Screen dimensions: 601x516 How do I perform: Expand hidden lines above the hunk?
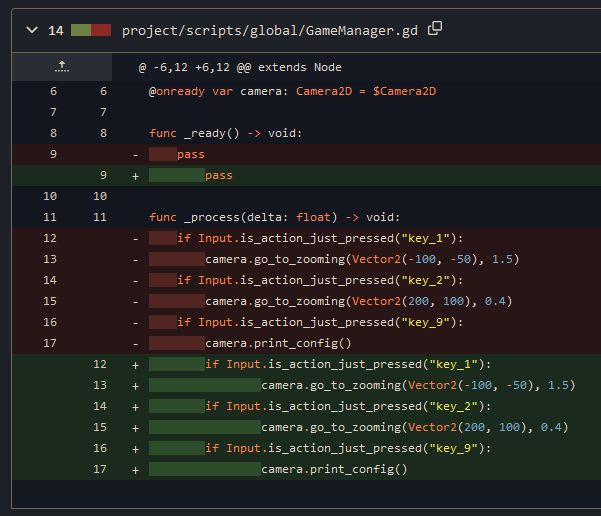click(61, 67)
